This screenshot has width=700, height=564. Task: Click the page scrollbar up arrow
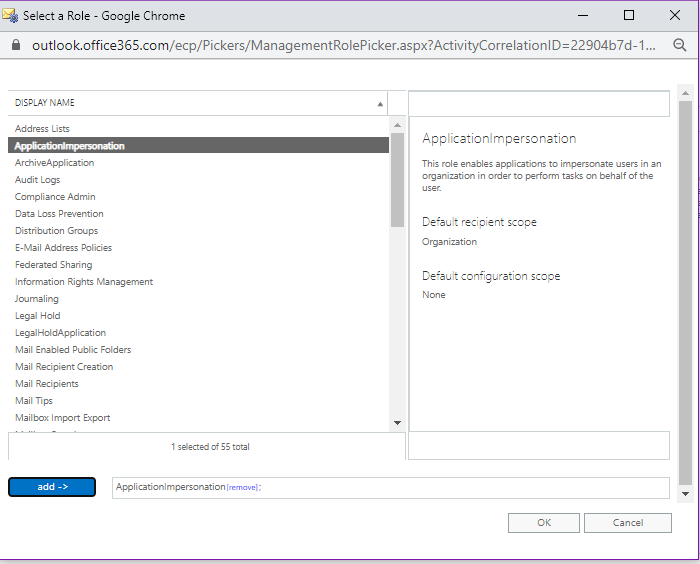pyautogui.click(x=685, y=93)
